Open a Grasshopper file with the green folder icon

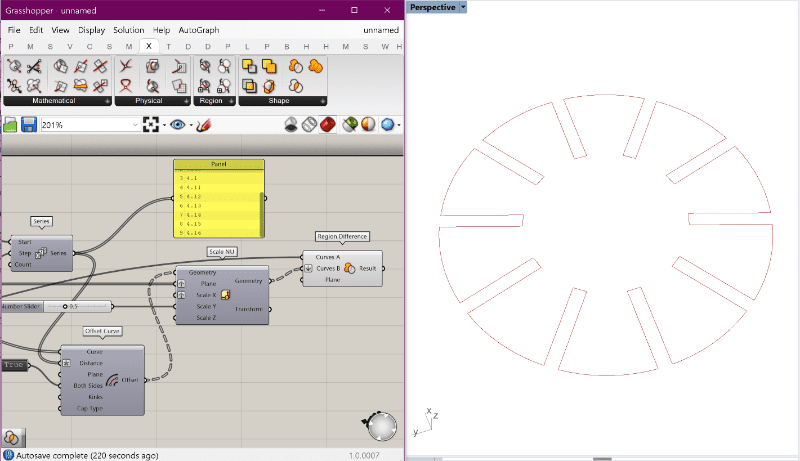(10, 124)
